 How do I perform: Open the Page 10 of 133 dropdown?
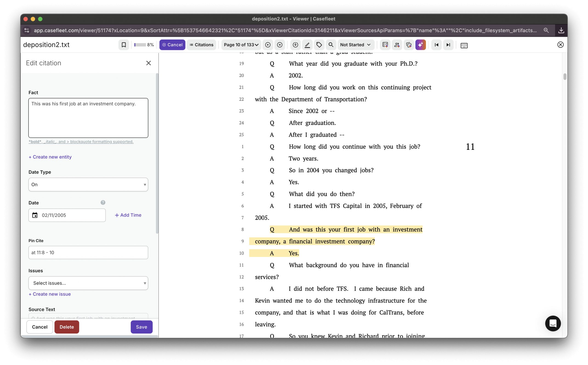point(241,45)
